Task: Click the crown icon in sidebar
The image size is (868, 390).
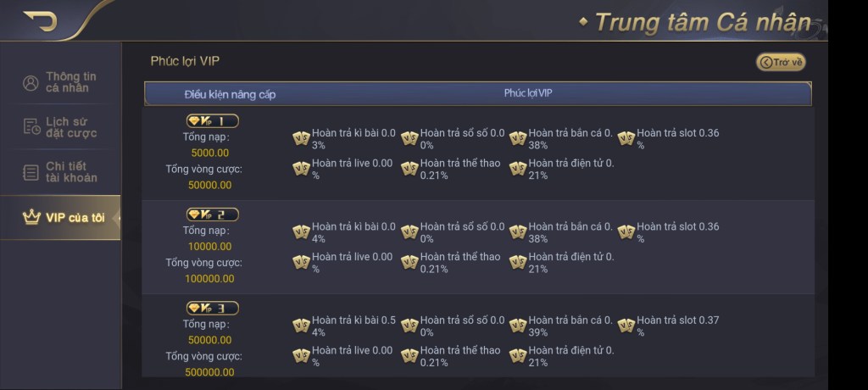Action: [32, 218]
